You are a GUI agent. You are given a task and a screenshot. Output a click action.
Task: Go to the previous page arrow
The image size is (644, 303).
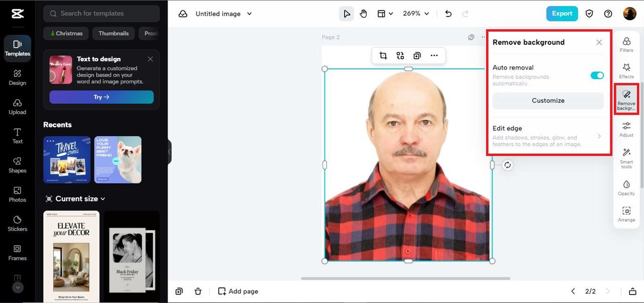coord(573,291)
